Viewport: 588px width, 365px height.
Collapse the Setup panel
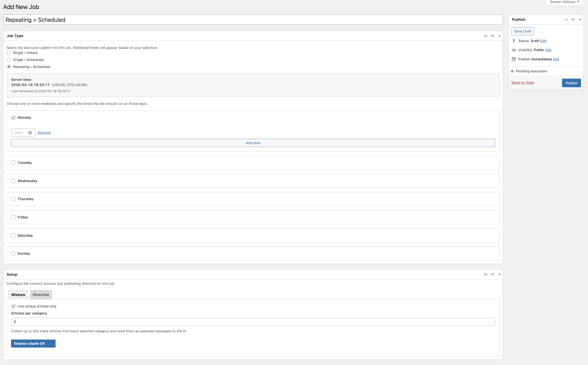tap(499, 274)
